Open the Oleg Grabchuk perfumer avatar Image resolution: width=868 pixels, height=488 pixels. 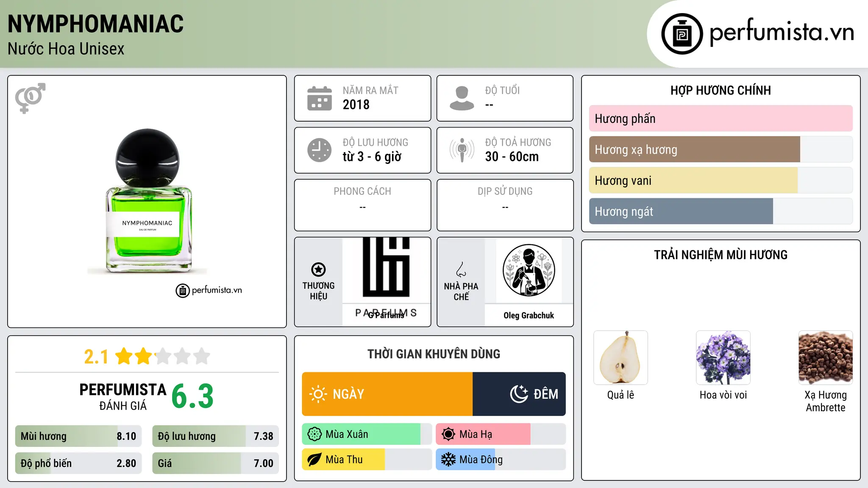click(529, 270)
